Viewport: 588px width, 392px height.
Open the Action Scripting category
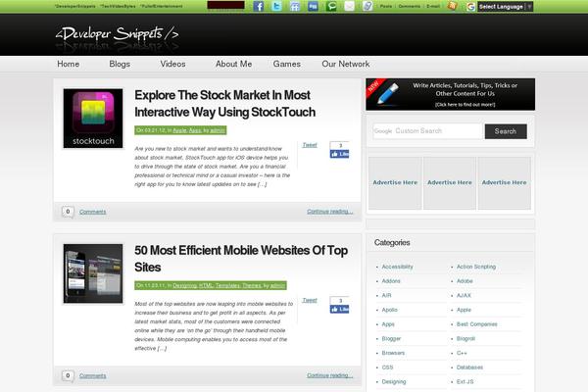point(476,267)
